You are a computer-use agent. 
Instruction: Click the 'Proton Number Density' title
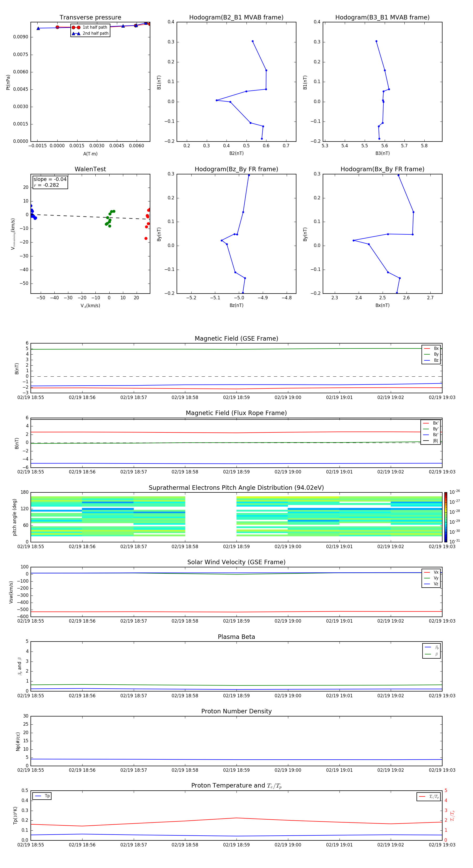[236, 711]
